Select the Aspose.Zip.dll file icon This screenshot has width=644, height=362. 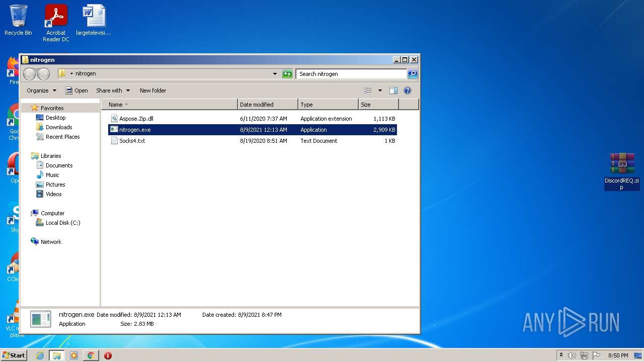[x=114, y=119]
